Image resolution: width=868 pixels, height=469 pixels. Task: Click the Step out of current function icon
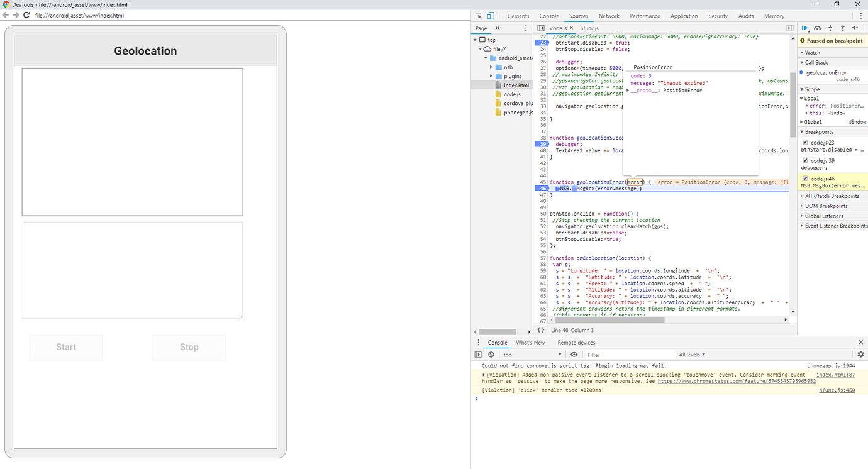point(843,28)
